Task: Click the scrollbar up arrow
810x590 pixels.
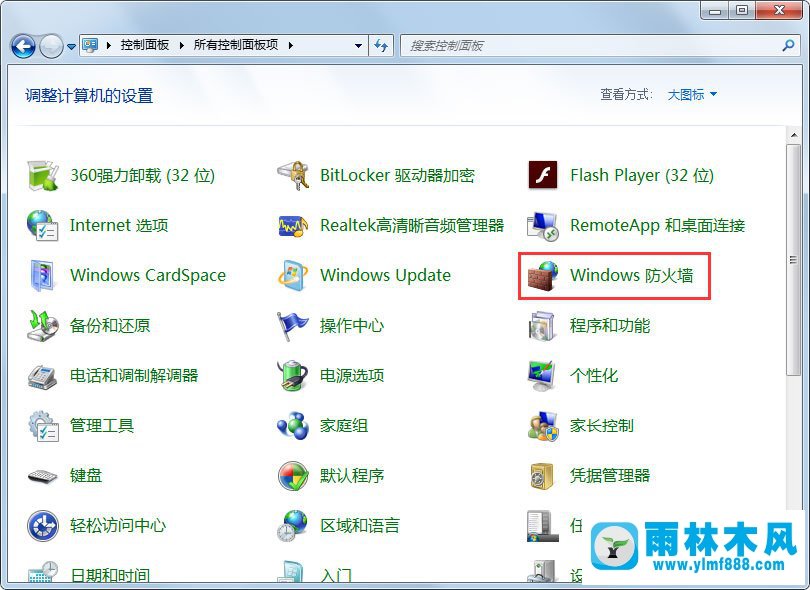Action: pyautogui.click(x=793, y=135)
